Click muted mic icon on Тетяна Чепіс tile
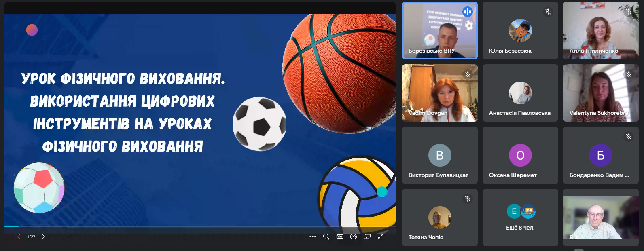 468,198
